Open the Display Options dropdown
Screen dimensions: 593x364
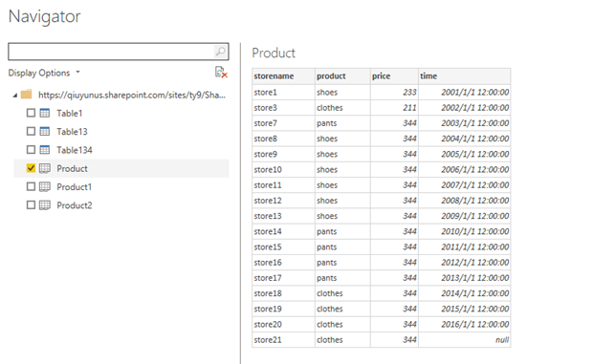pos(44,73)
